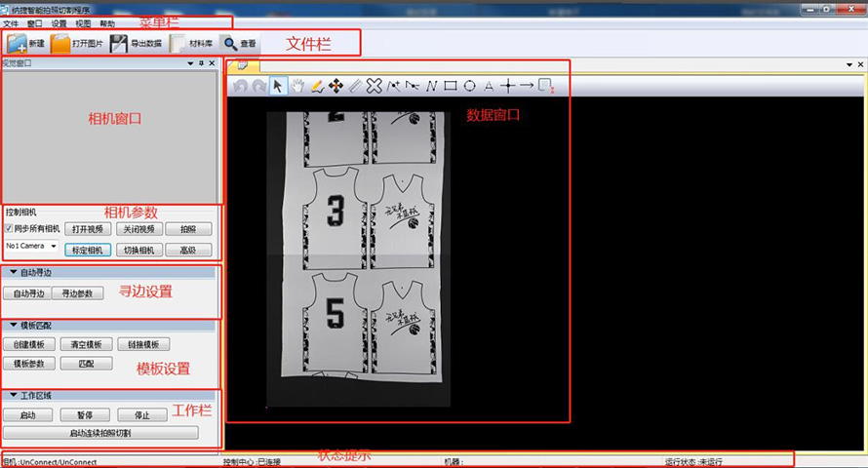Open the No1 Camera dropdown

31,249
